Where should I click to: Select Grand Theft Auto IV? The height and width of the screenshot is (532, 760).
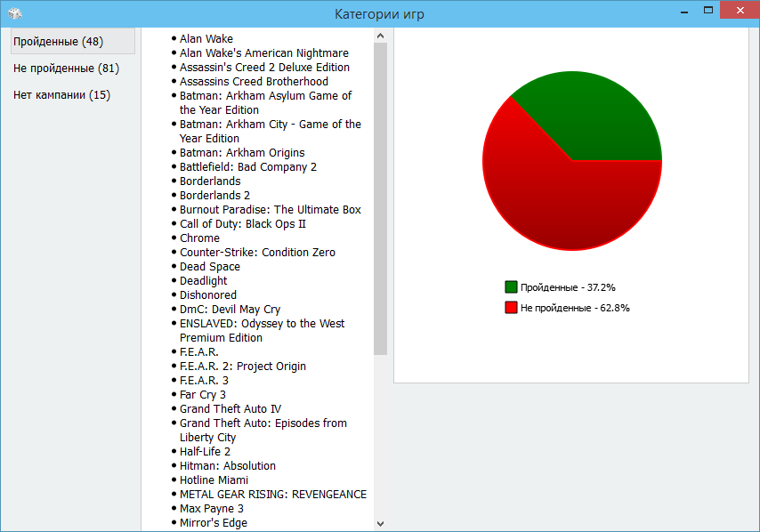coord(230,409)
